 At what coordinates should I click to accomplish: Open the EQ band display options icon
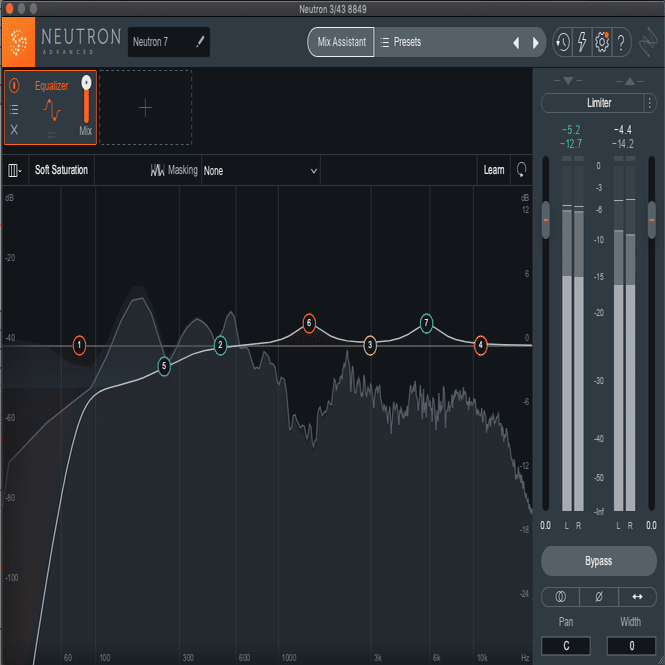pos(14,170)
